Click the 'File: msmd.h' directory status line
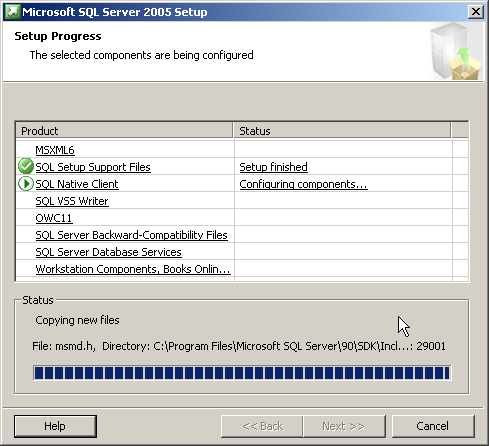The width and height of the screenshot is (489, 446). click(x=239, y=346)
